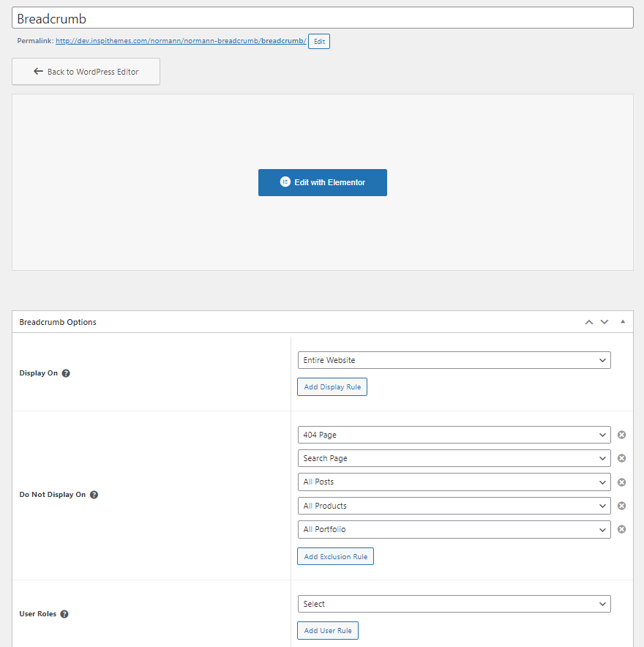The height and width of the screenshot is (647, 644).
Task: Click Add Exclusion Rule button
Action: pyautogui.click(x=335, y=556)
